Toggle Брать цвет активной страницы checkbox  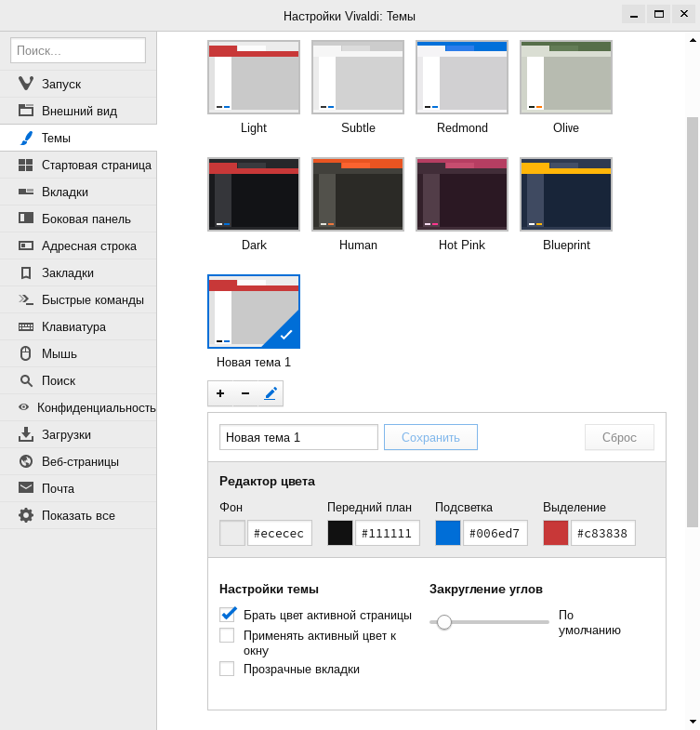(x=227, y=615)
